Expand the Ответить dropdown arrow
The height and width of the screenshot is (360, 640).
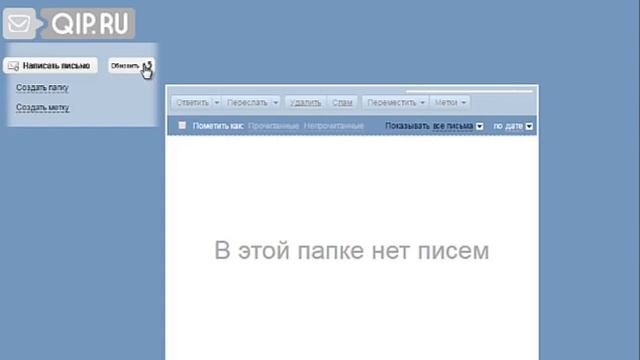coord(217,102)
